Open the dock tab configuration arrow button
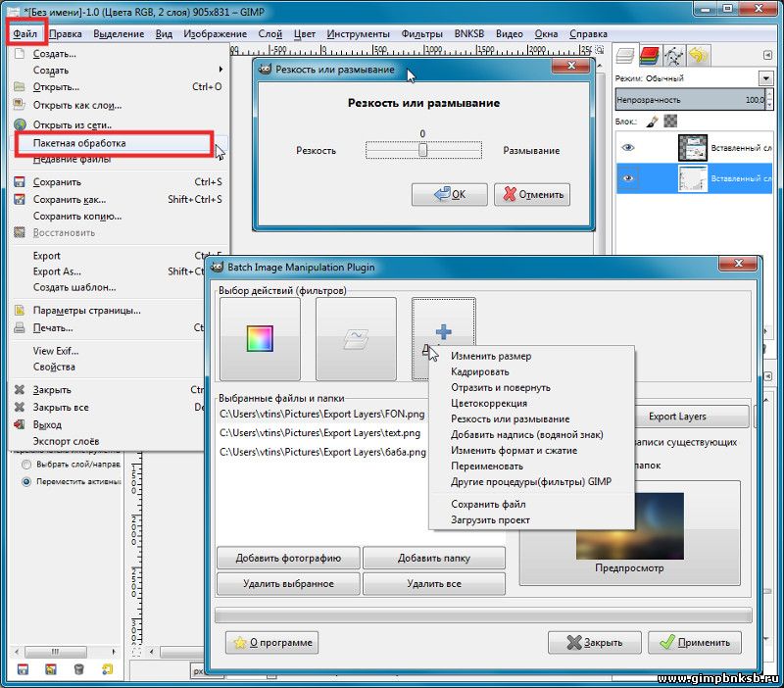784x688 pixels. (x=768, y=55)
